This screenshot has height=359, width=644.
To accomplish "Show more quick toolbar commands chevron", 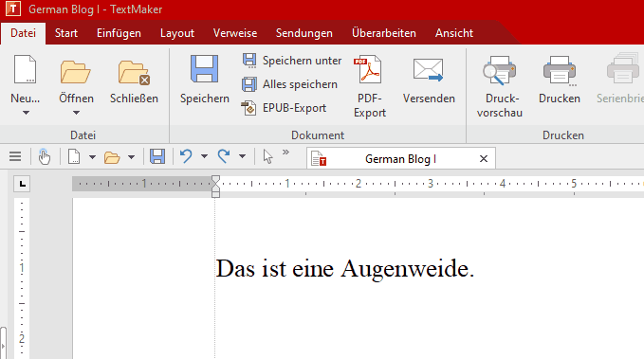I will tap(285, 153).
